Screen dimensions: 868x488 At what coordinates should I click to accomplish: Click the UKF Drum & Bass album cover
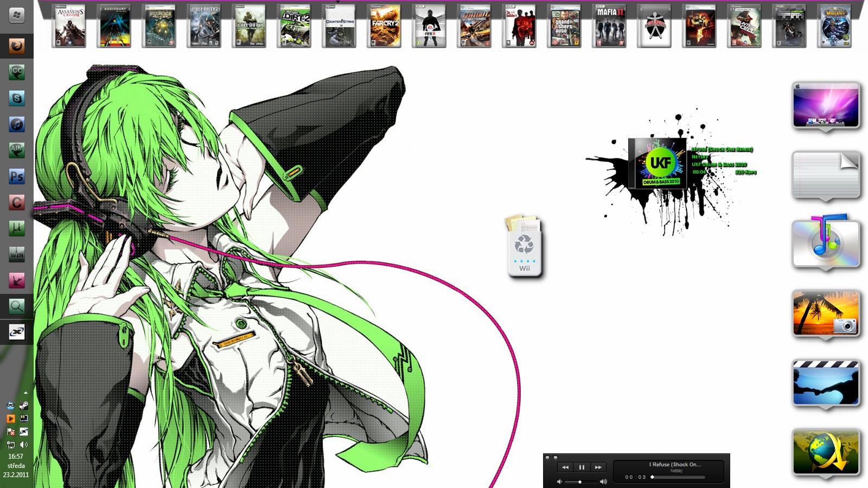(657, 163)
